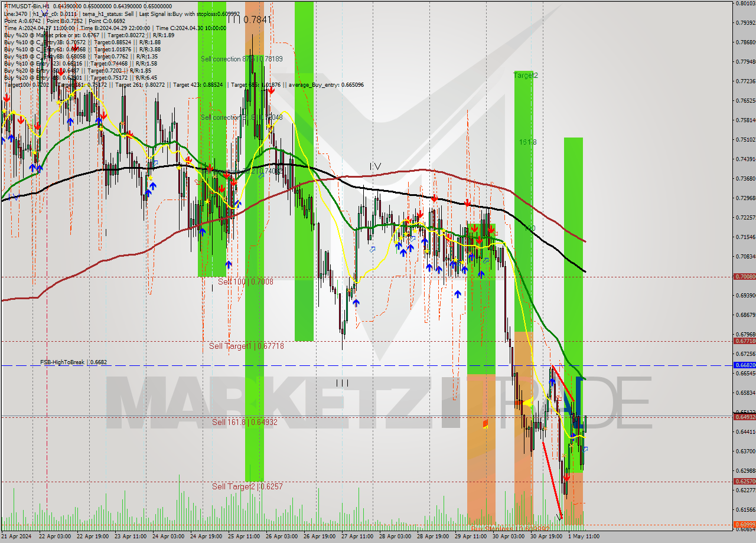This screenshot has height=543, width=756.
Task: Click the 'Time A:2024.04.27 11:00:00' header text
Action: [x=39, y=28]
